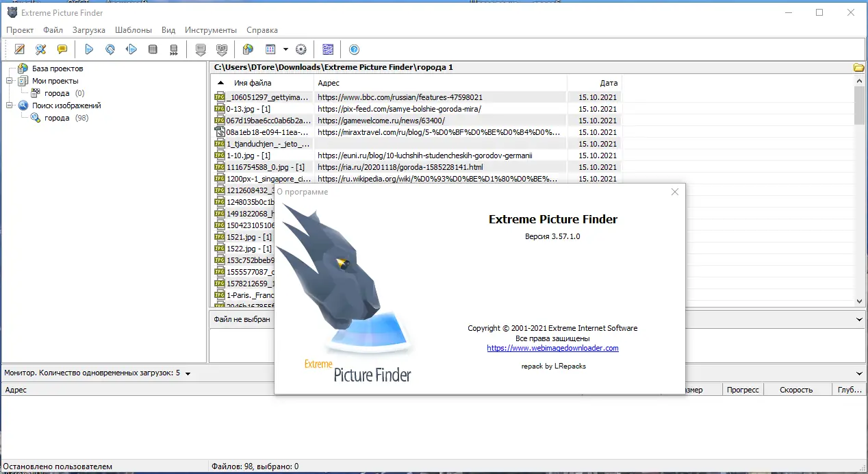Click the blue help question mark icon
The width and height of the screenshot is (868, 474).
tap(354, 49)
